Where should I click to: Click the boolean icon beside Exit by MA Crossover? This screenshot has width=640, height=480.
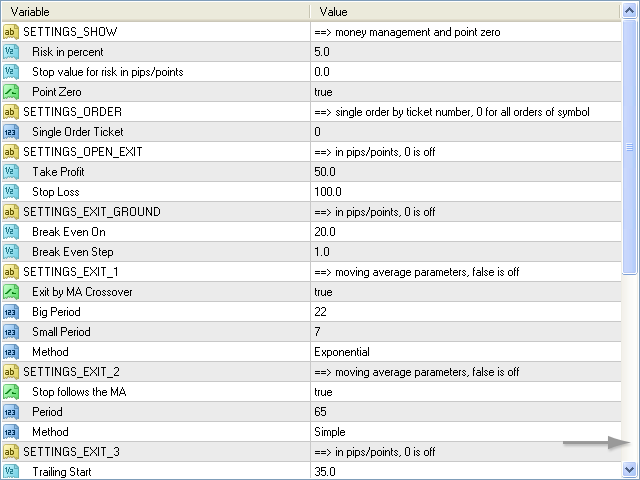(10, 292)
